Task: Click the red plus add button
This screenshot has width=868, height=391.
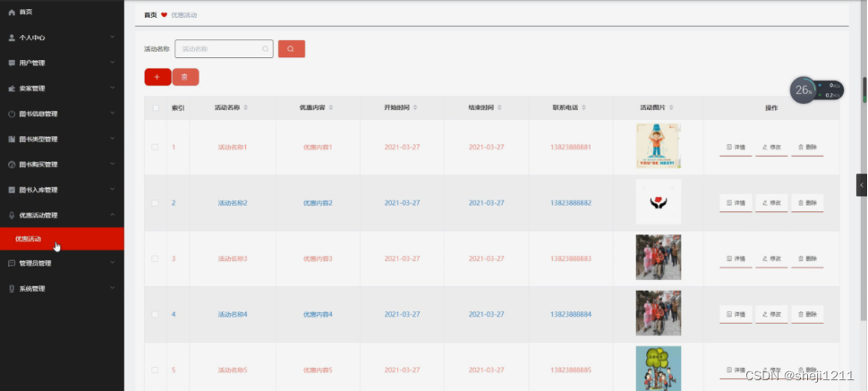Action: (157, 77)
